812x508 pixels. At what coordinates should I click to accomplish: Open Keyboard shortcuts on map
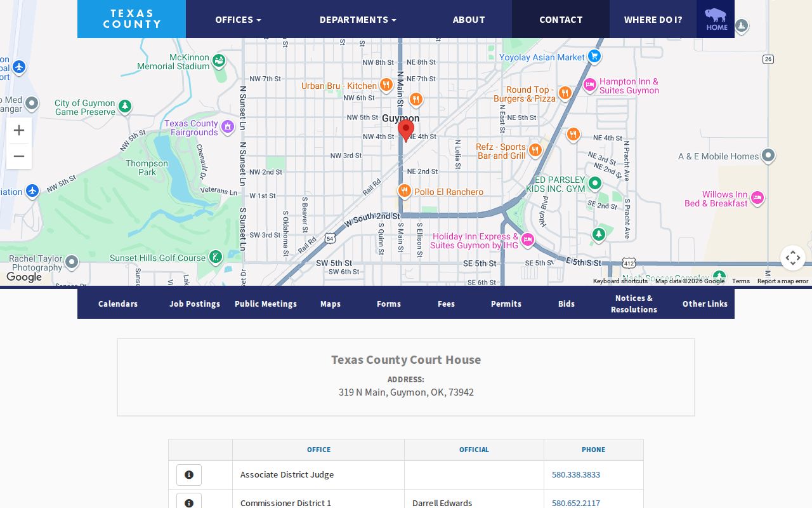click(x=620, y=281)
